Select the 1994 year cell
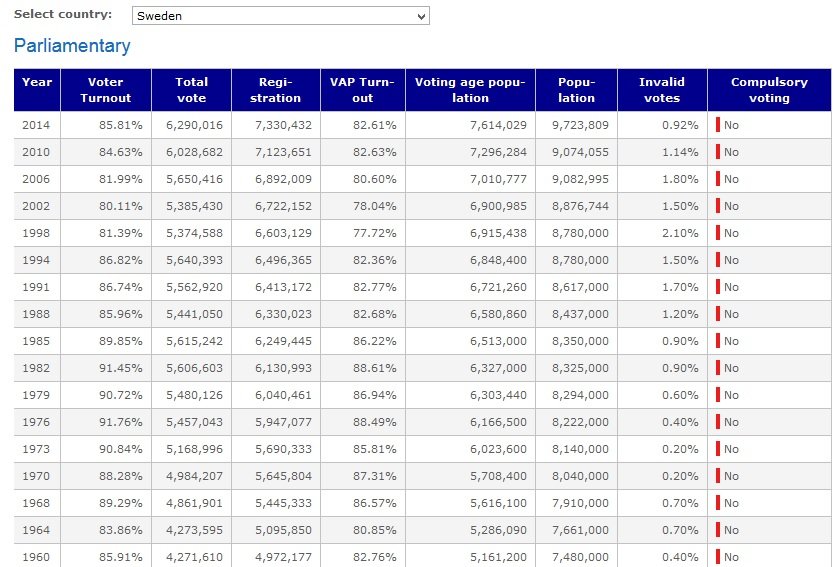This screenshot has height=567, width=840. coord(36,260)
